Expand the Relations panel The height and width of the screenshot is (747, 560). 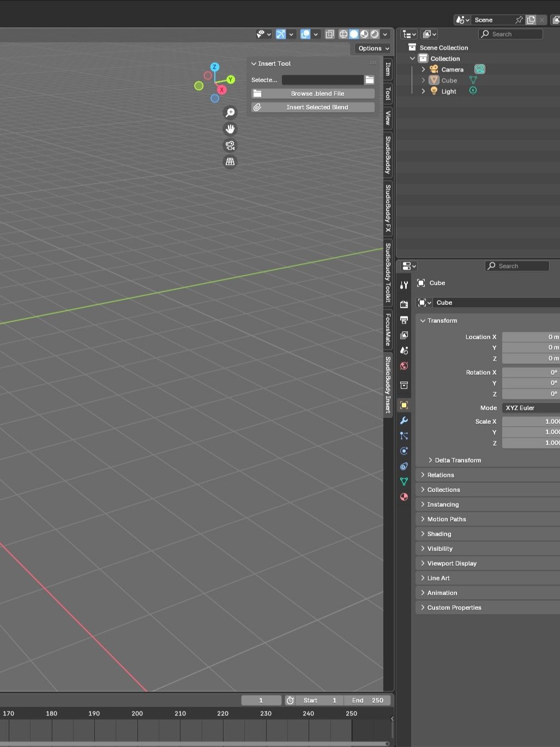tap(423, 475)
